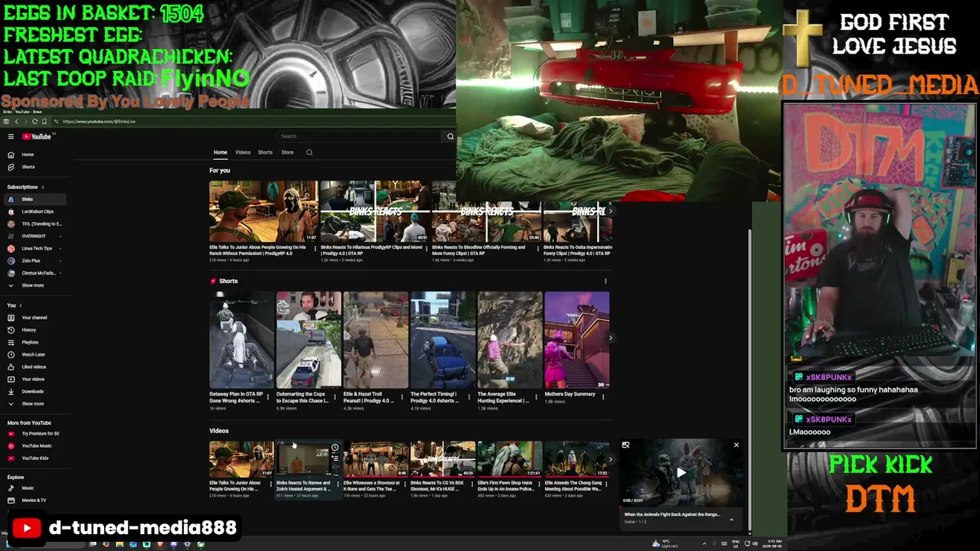The width and height of the screenshot is (980, 551).
Task: Open the YouTube guide hamburger menu
Action: point(11,136)
